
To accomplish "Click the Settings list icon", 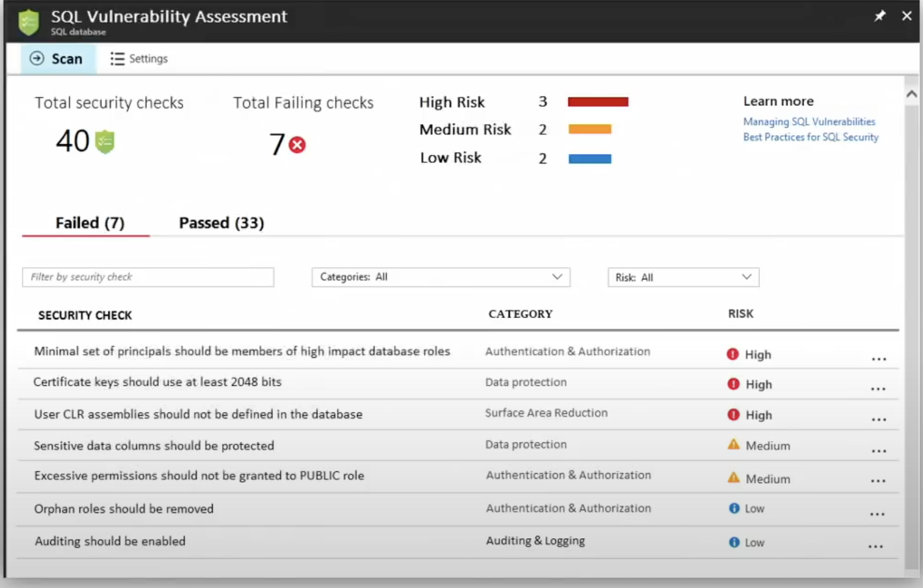I will tap(117, 59).
